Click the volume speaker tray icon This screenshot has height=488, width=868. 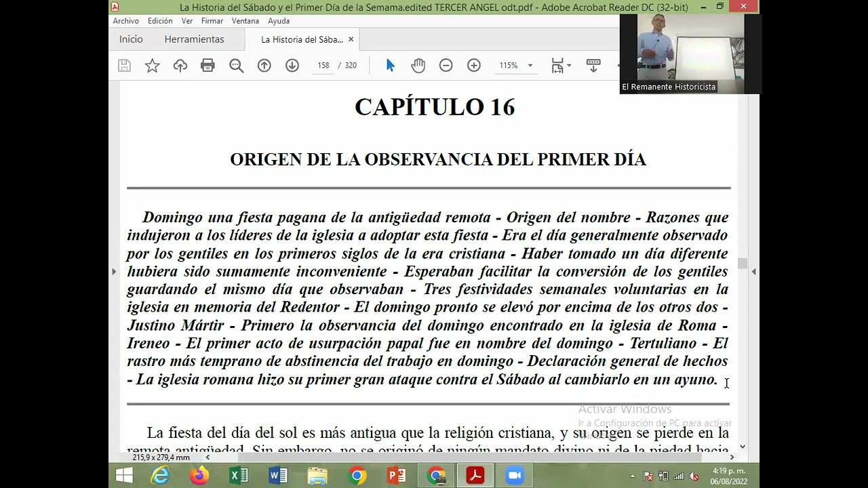[x=694, y=476]
